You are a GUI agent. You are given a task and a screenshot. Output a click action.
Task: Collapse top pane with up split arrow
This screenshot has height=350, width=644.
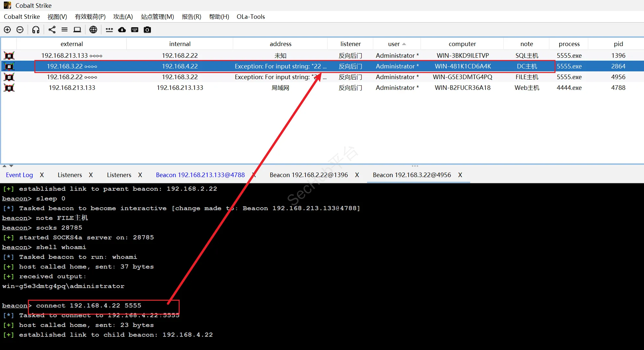click(5, 166)
